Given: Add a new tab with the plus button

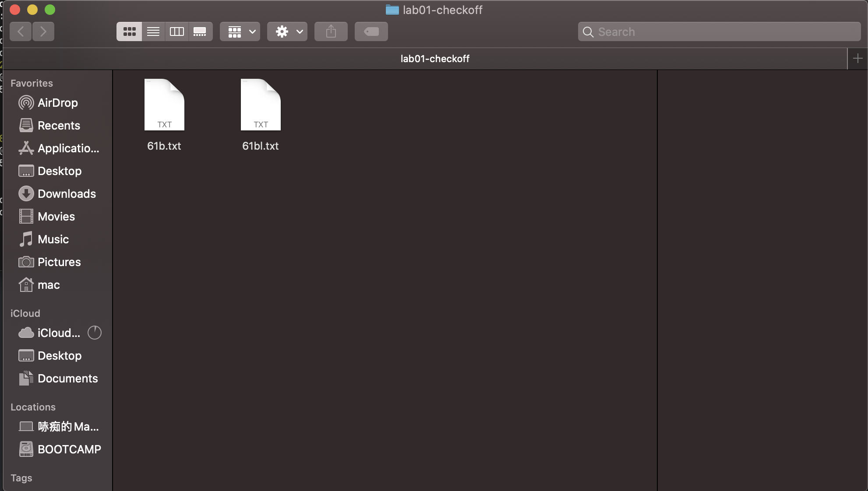Looking at the screenshot, I should pos(857,58).
